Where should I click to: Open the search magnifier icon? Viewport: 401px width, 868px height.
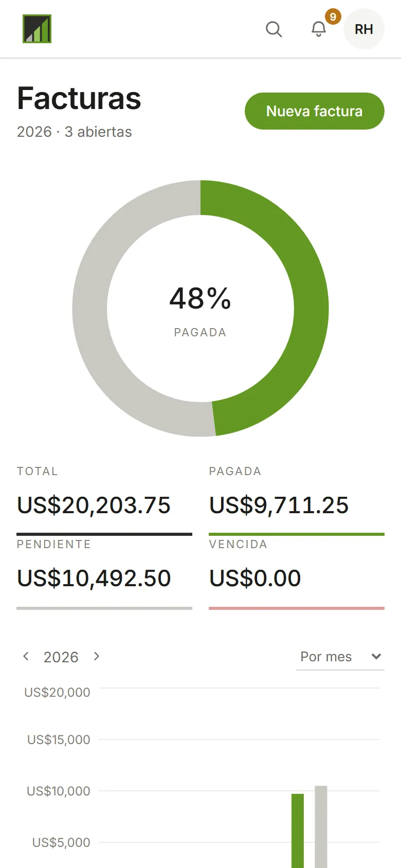(x=274, y=29)
